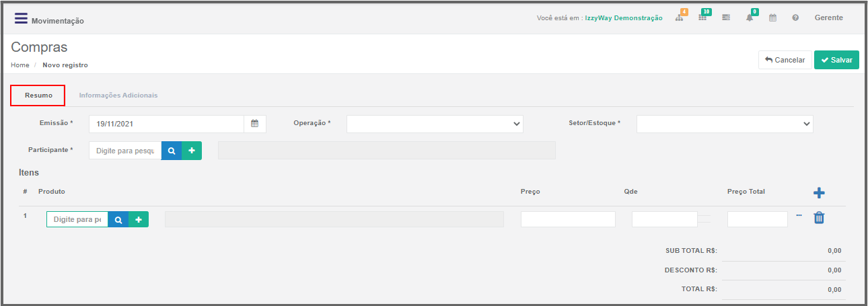
Task: Add a new item row with blue plus
Action: click(819, 193)
